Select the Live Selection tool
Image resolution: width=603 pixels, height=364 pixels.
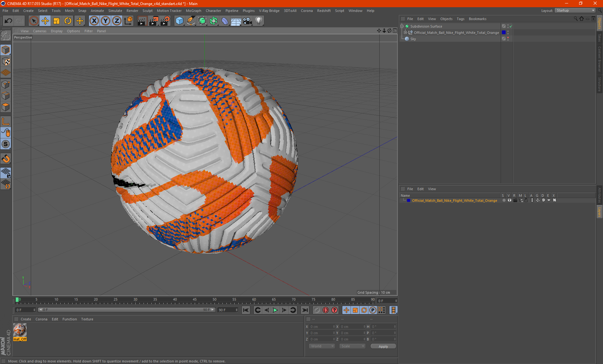[34, 21]
